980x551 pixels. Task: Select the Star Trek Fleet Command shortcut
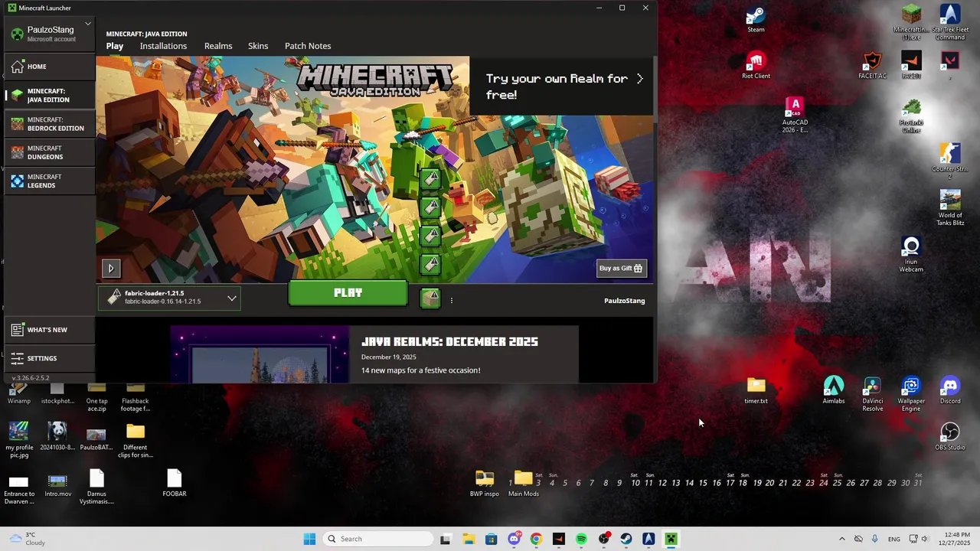click(x=949, y=22)
